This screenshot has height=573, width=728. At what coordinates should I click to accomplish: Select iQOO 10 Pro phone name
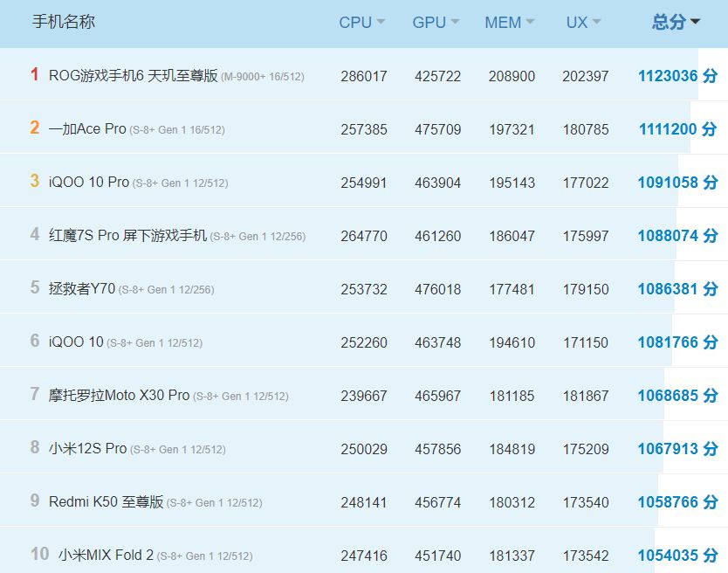(89, 183)
